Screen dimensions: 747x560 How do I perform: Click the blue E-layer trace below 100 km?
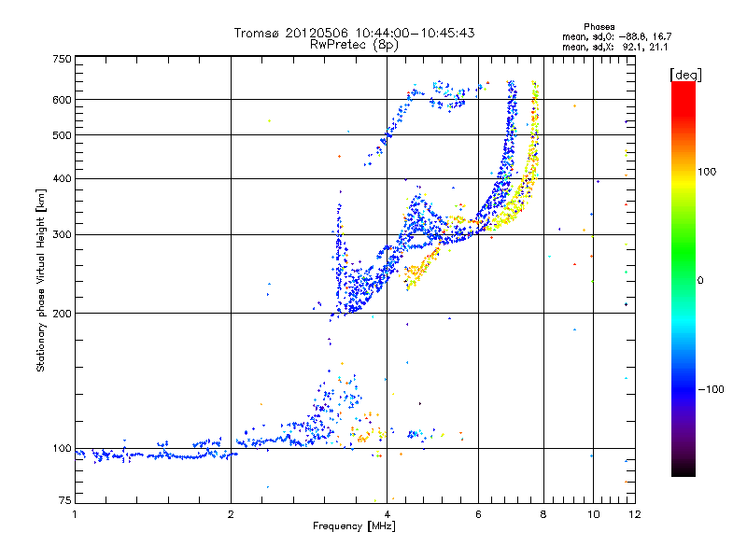pos(157,455)
